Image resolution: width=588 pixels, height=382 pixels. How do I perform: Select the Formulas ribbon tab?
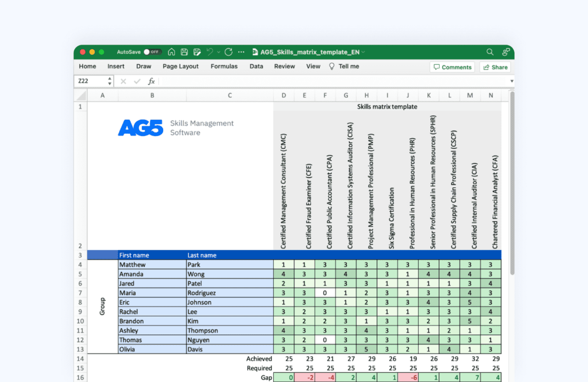click(x=224, y=66)
